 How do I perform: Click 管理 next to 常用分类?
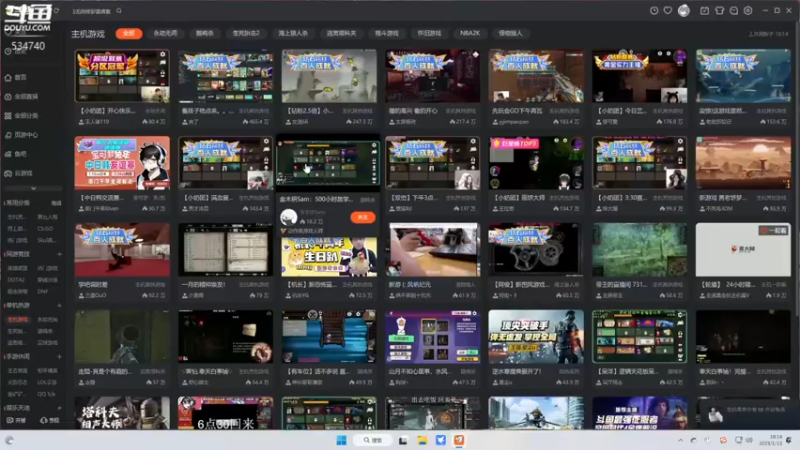coord(56,203)
